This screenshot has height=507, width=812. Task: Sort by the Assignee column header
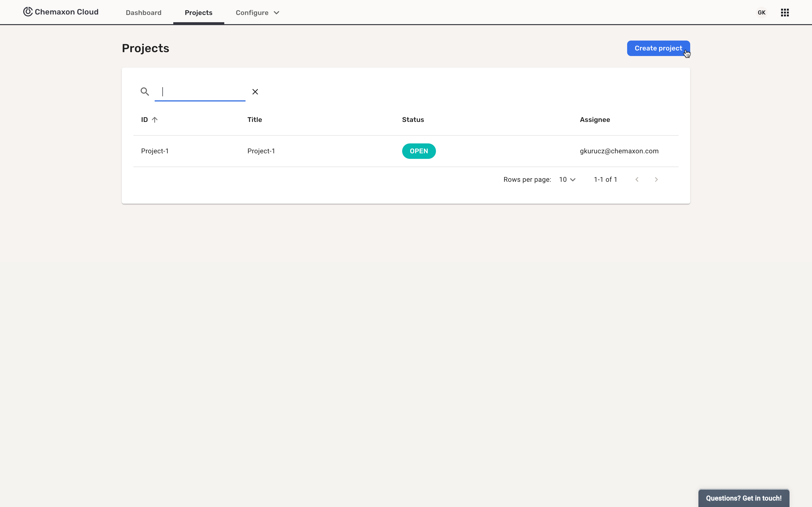point(594,120)
